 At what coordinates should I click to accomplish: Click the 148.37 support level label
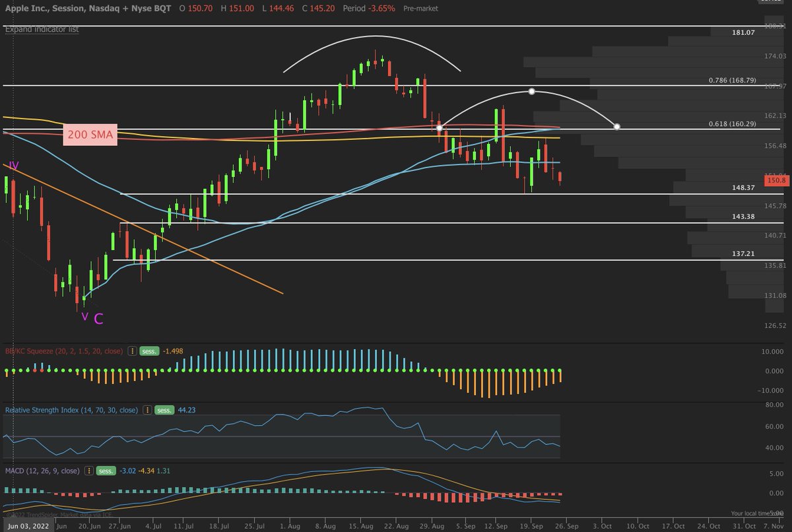743,187
